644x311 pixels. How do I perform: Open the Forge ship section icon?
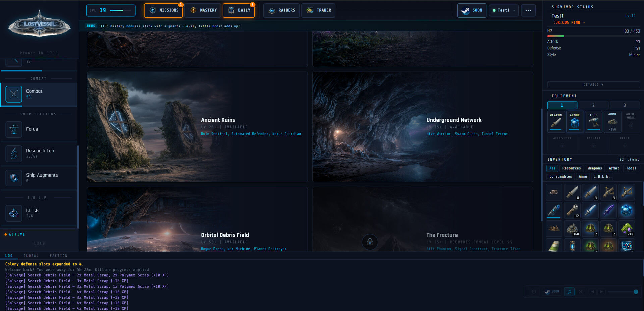coord(14,129)
